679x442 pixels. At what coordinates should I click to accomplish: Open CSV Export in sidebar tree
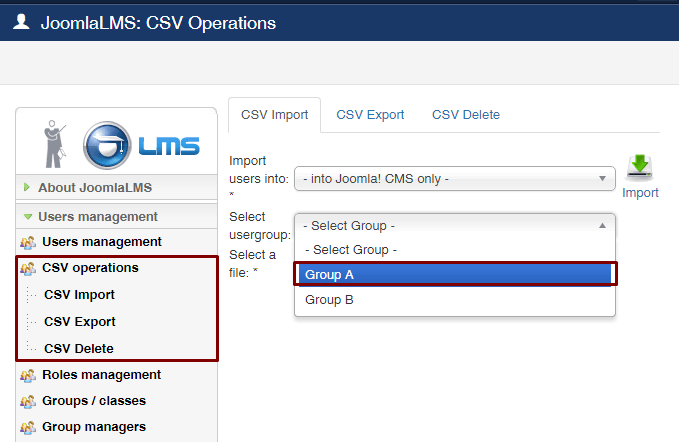click(x=80, y=322)
